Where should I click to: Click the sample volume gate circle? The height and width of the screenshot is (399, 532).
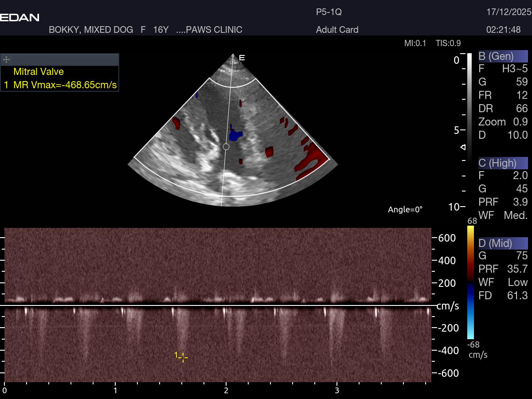pyautogui.click(x=226, y=147)
